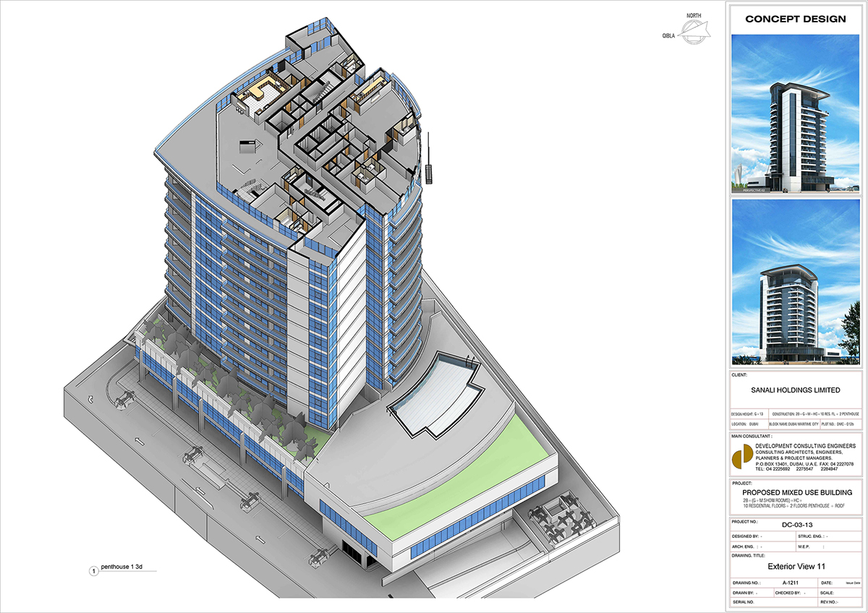Click the 'CONCEPT DESIGN' sheet heading
The width and height of the screenshot is (868, 613).
pos(795,20)
